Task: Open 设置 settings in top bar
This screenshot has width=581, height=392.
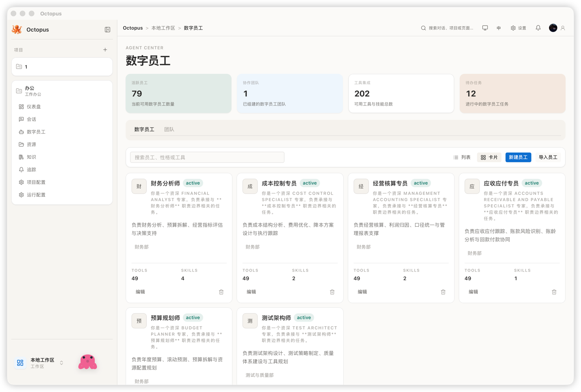Action: [518, 28]
